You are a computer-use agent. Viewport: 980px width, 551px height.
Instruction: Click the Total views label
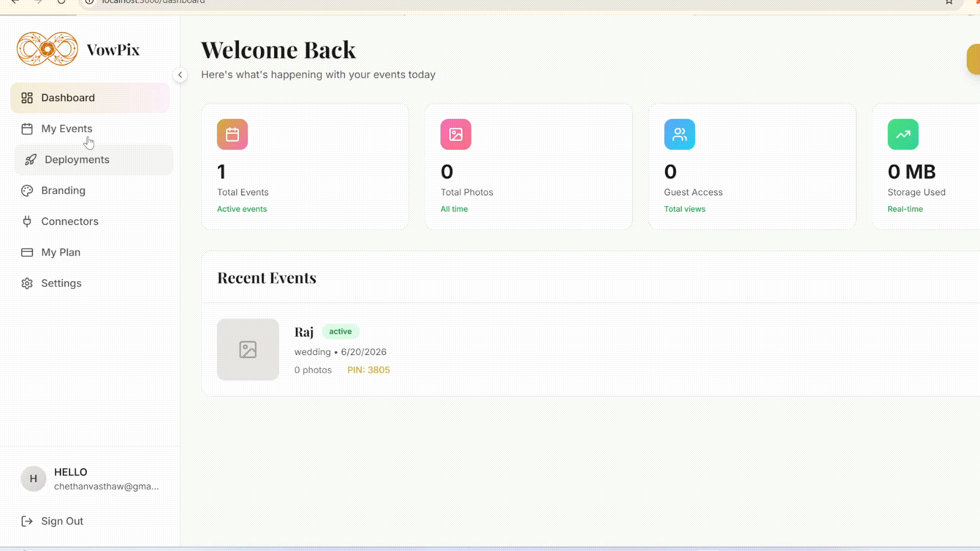tap(684, 209)
